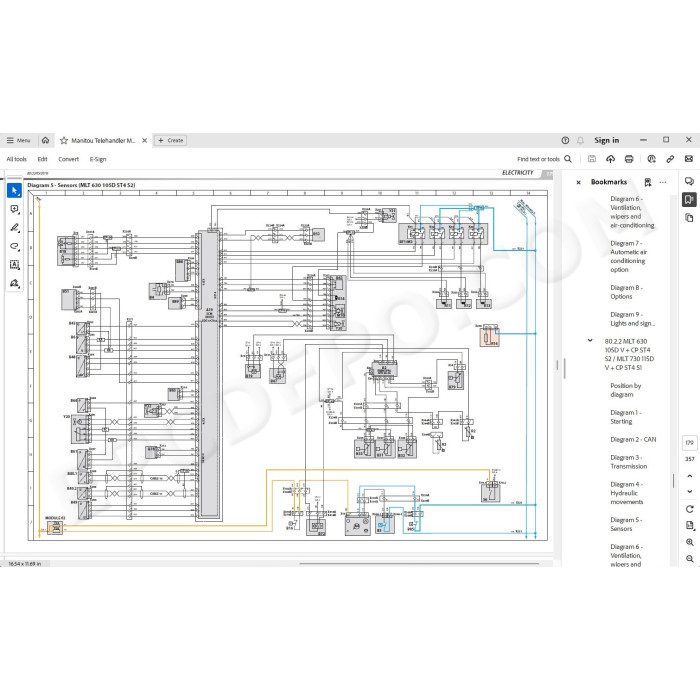This screenshot has height=700, width=700.
Task: Open the E-Sign menu
Action: point(98,159)
